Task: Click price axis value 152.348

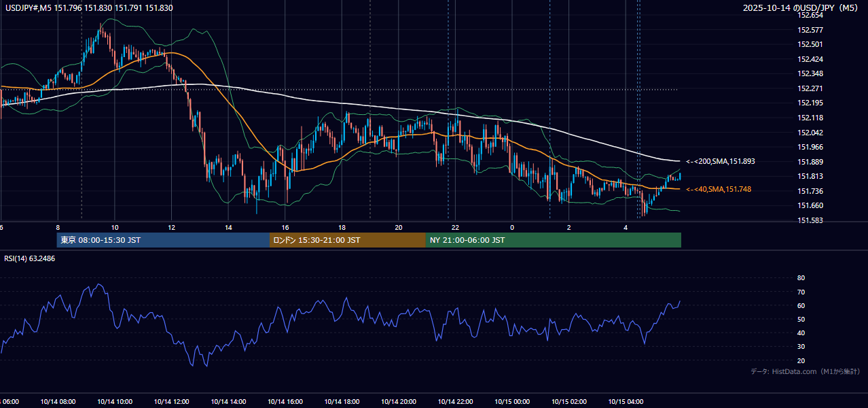Action: [810, 73]
